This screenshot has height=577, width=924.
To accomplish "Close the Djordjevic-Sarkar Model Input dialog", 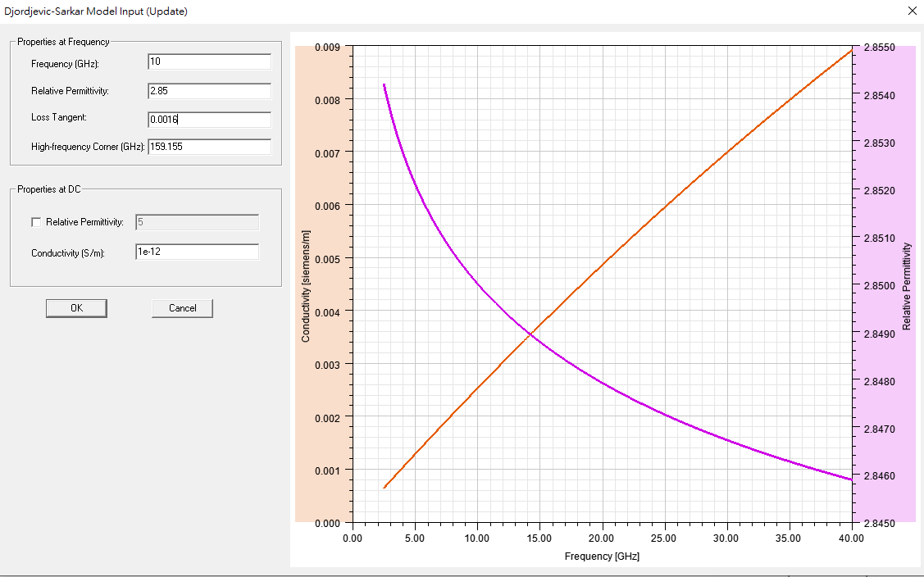I will point(912,11).
